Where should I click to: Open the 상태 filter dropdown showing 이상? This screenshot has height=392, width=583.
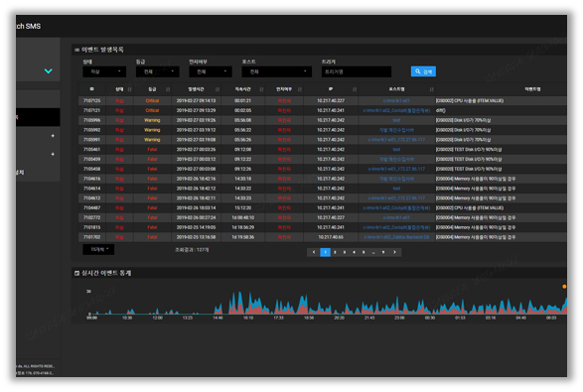click(x=104, y=71)
